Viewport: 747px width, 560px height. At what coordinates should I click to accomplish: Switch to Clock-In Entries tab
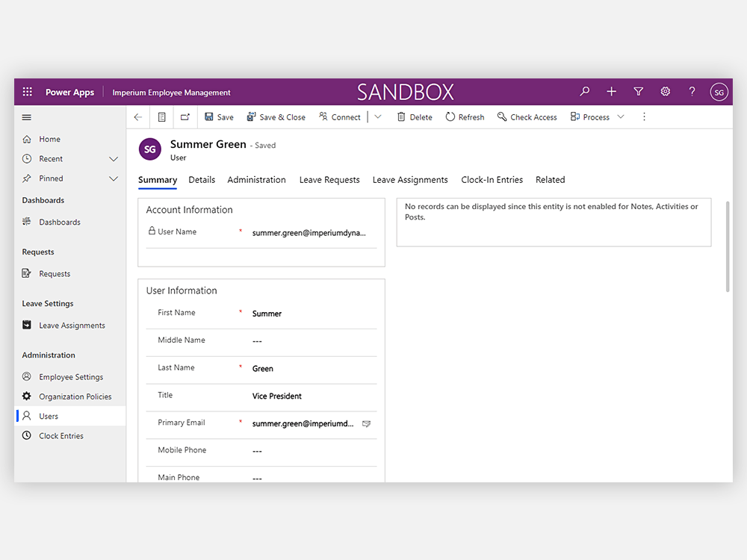pos(492,180)
